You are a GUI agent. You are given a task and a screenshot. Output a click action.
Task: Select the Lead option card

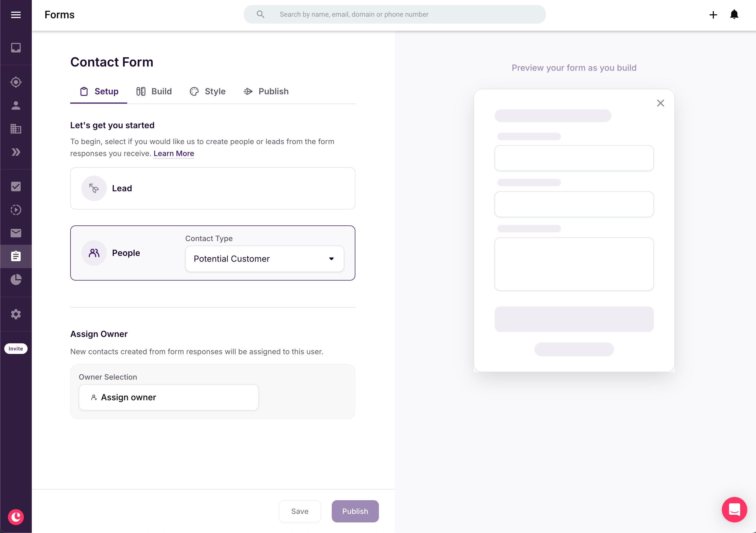tap(213, 188)
